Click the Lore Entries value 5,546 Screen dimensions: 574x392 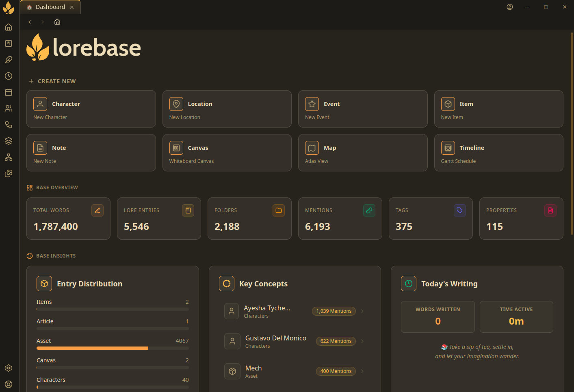click(x=136, y=227)
